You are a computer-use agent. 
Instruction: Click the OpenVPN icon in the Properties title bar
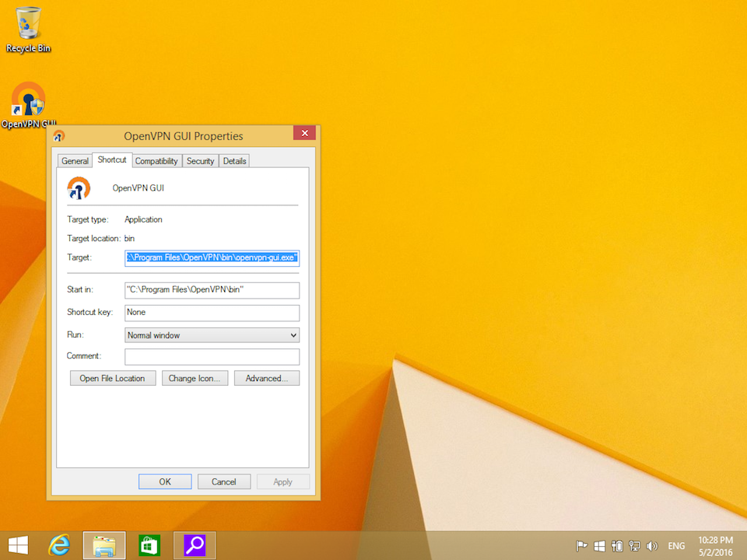59,136
